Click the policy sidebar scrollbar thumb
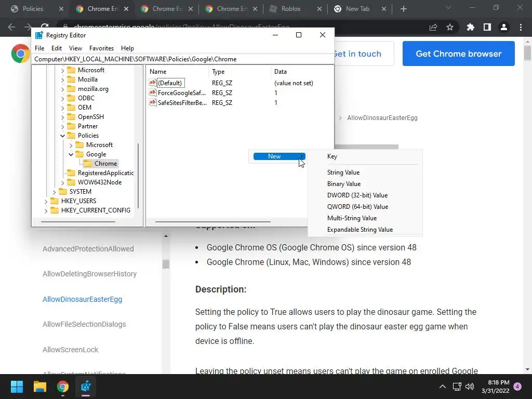This screenshot has height=399, width=532. click(x=166, y=263)
